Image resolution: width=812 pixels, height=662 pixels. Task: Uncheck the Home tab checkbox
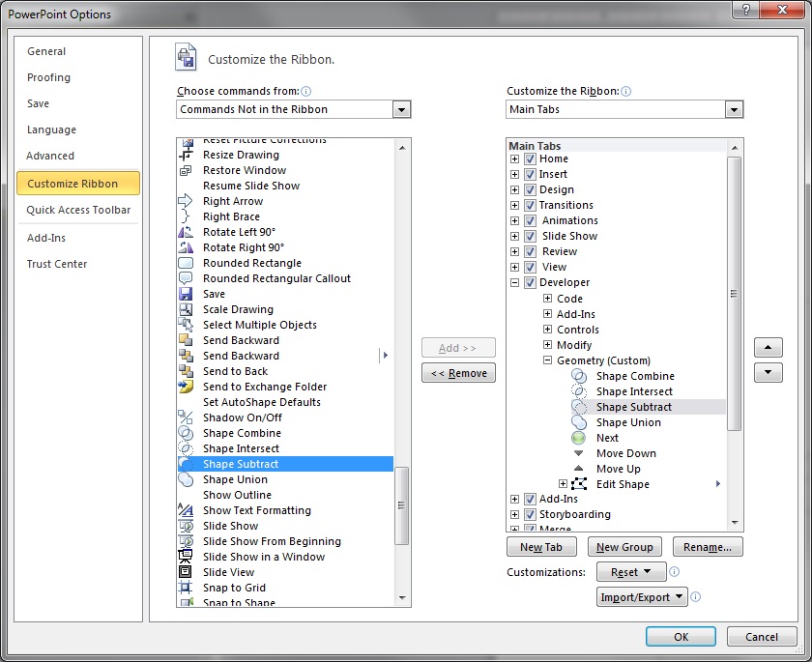coord(530,158)
